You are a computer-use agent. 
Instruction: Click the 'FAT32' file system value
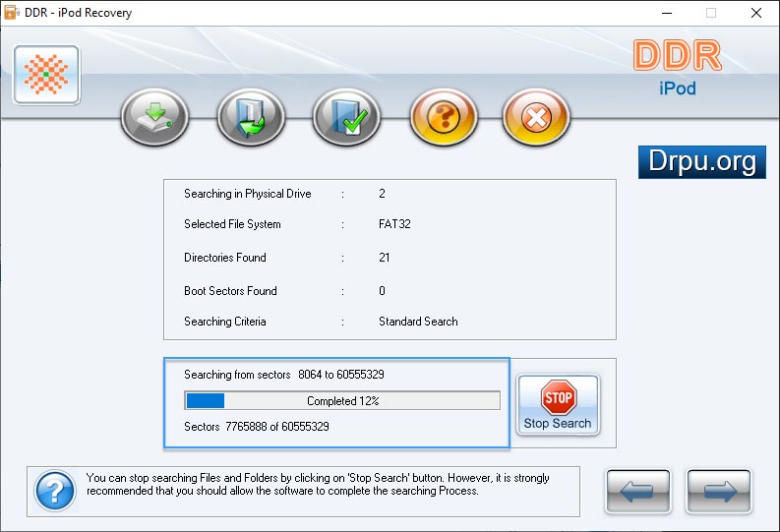[x=394, y=224]
